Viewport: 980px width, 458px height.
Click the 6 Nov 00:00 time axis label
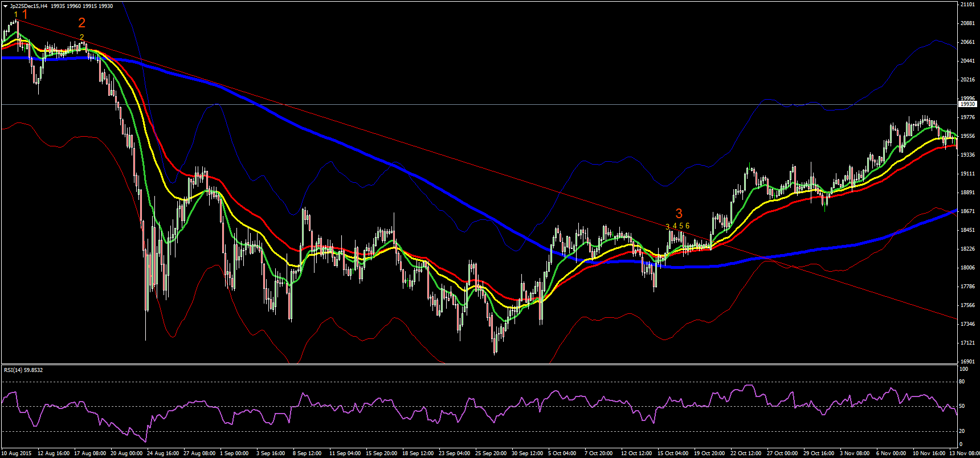point(891,453)
